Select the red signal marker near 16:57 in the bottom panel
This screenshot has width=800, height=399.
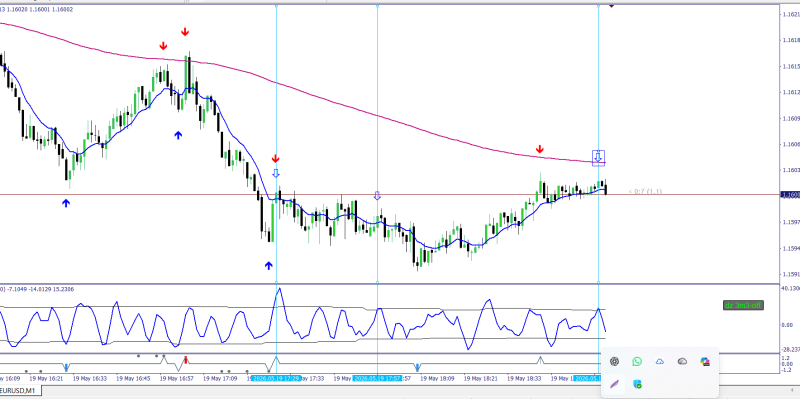click(x=186, y=360)
